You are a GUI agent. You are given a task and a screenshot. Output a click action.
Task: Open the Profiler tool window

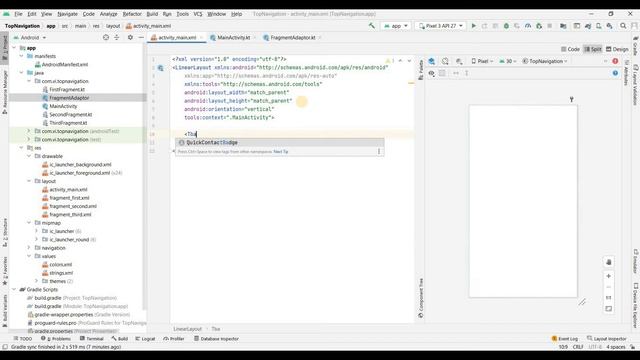pos(174,339)
